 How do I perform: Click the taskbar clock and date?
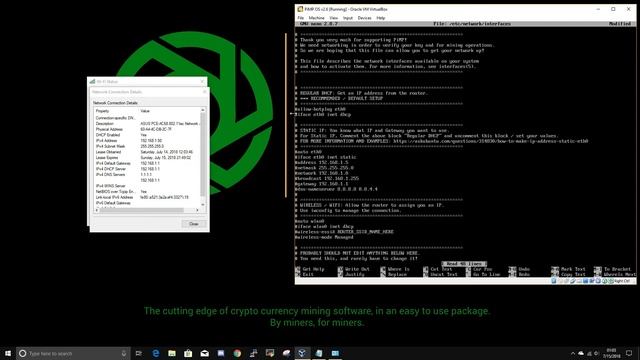click(611, 353)
